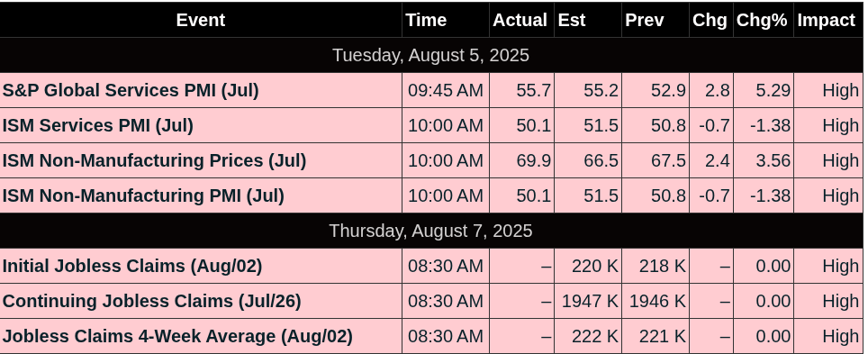This screenshot has width=868, height=354.
Task: Select the 55.7 actual value cell
Action: [521, 90]
